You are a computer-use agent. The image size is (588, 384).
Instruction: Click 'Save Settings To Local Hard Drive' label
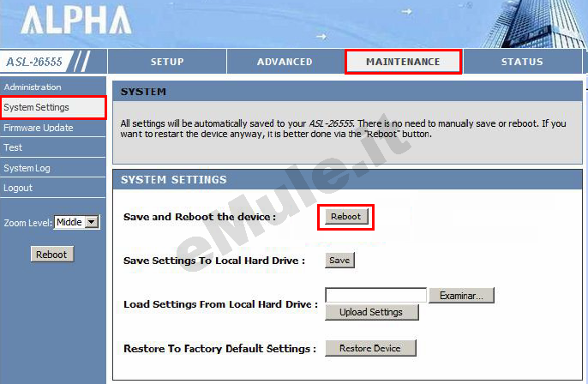[x=214, y=261]
